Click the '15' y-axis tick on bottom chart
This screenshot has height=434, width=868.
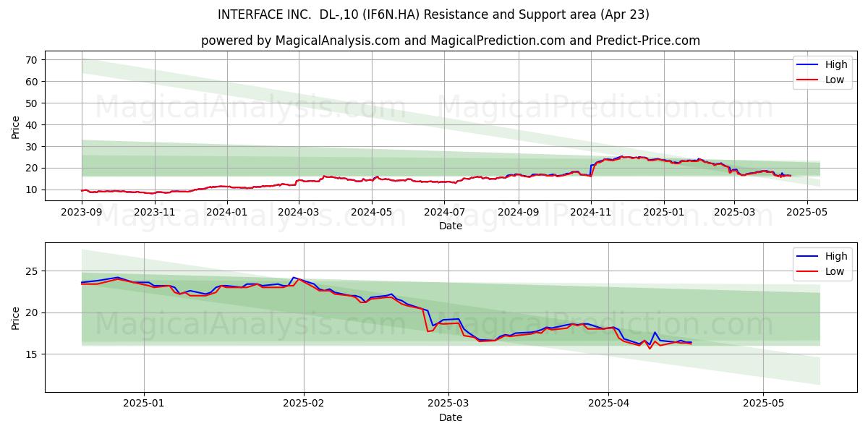click(x=33, y=354)
